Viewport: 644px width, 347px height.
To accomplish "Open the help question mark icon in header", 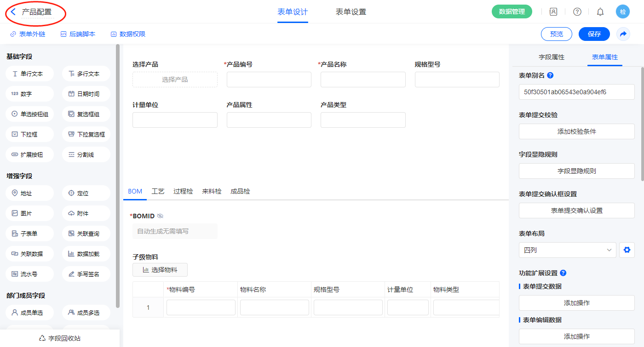I will tap(577, 12).
